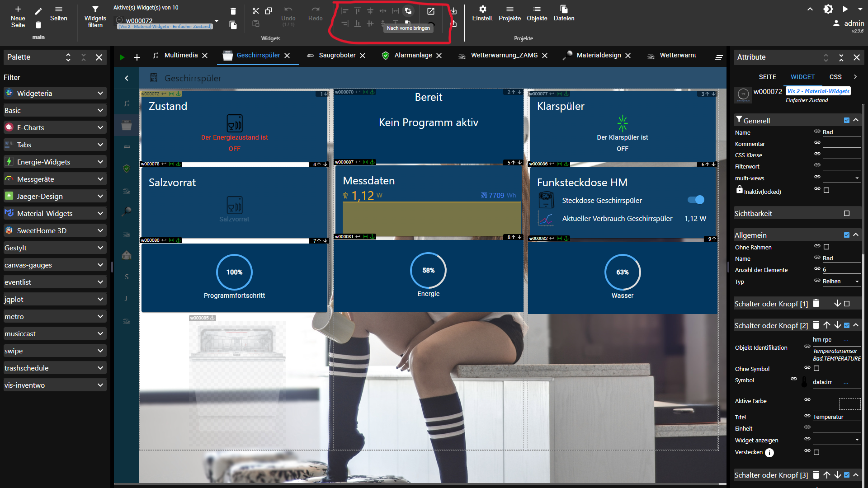Delete Schalter oder Knopf [3] with its trash icon
868x488 pixels.
[816, 475]
